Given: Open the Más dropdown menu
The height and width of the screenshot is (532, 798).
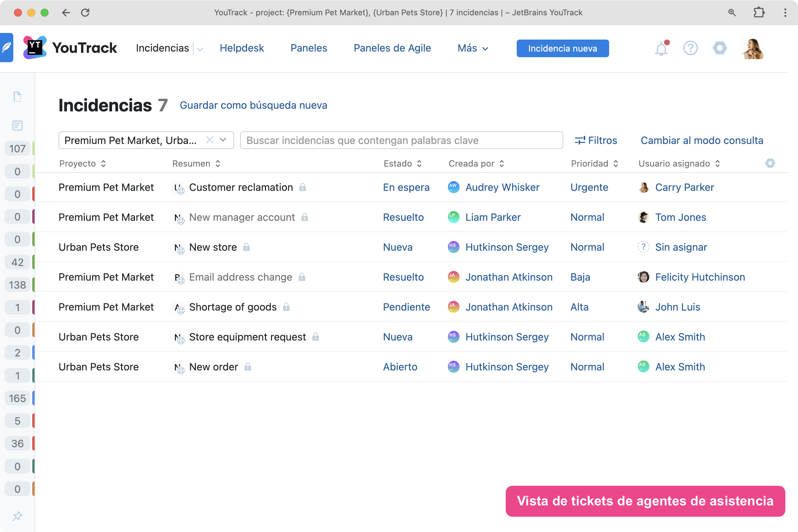Looking at the screenshot, I should click(x=472, y=48).
